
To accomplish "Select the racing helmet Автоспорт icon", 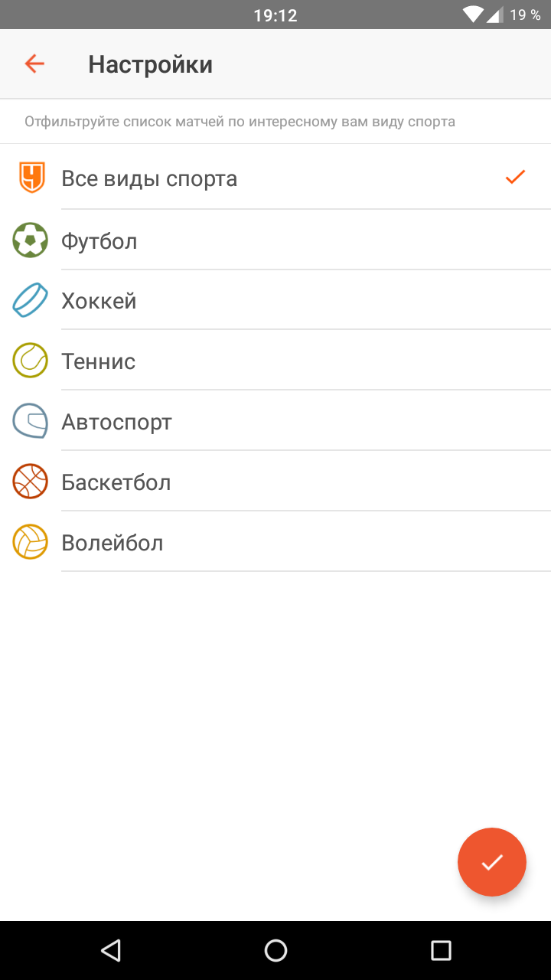I will 31,421.
